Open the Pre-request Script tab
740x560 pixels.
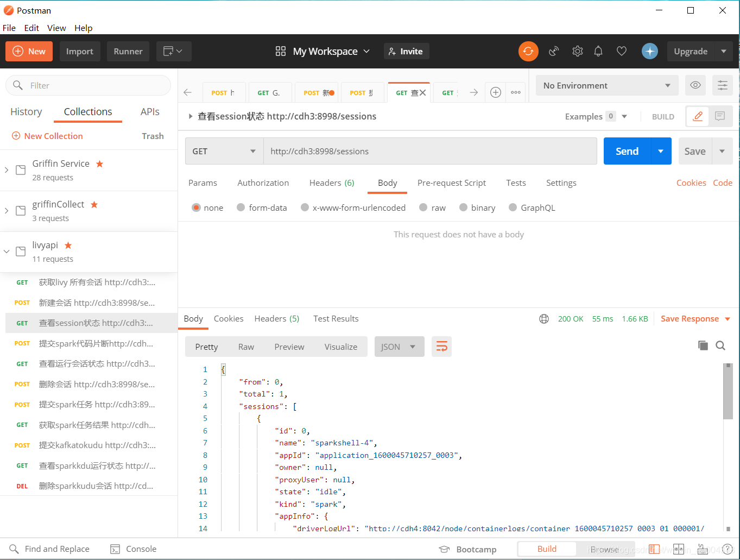pyautogui.click(x=452, y=183)
